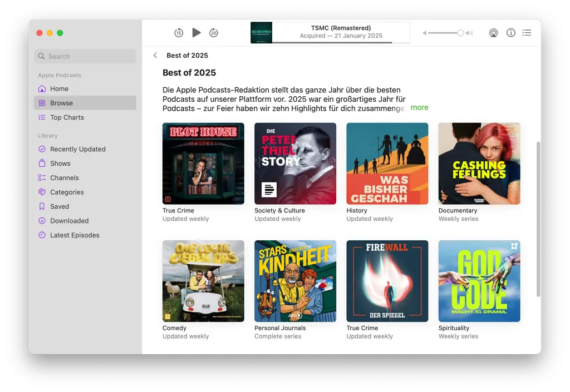This screenshot has width=570, height=392.
Task: Switch to the Home section
Action: [x=58, y=88]
